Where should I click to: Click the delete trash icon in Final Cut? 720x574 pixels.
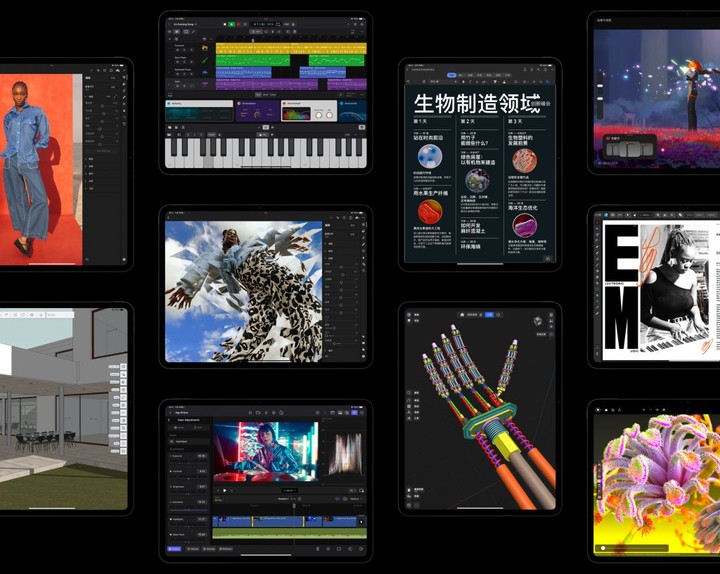(318, 548)
